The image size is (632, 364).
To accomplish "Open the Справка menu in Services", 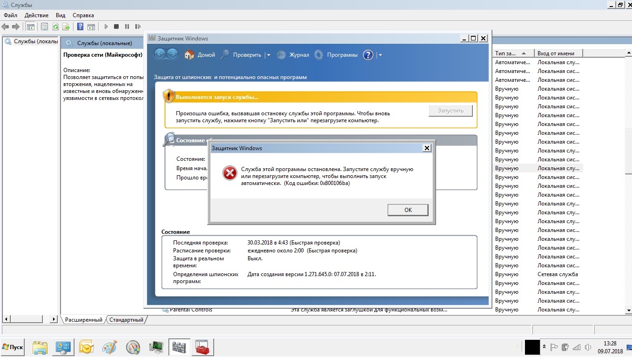I will point(83,15).
